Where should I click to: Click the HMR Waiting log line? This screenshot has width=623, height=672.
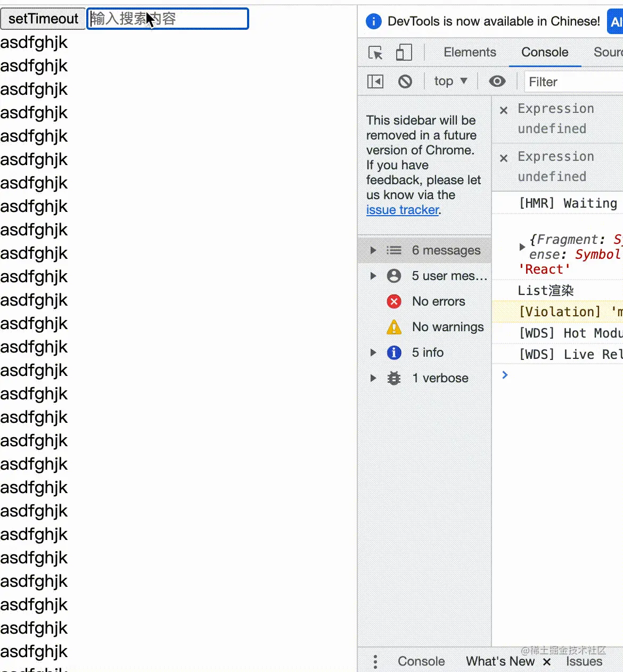pyautogui.click(x=558, y=203)
